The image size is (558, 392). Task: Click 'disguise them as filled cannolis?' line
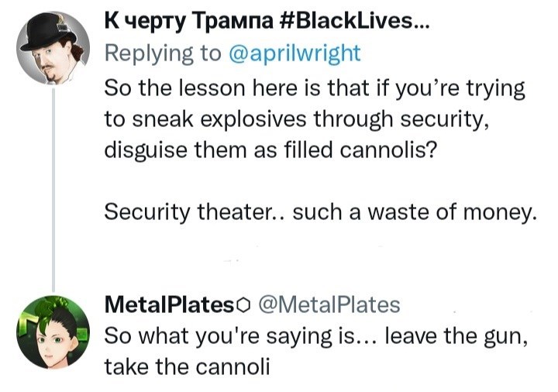[x=270, y=150]
